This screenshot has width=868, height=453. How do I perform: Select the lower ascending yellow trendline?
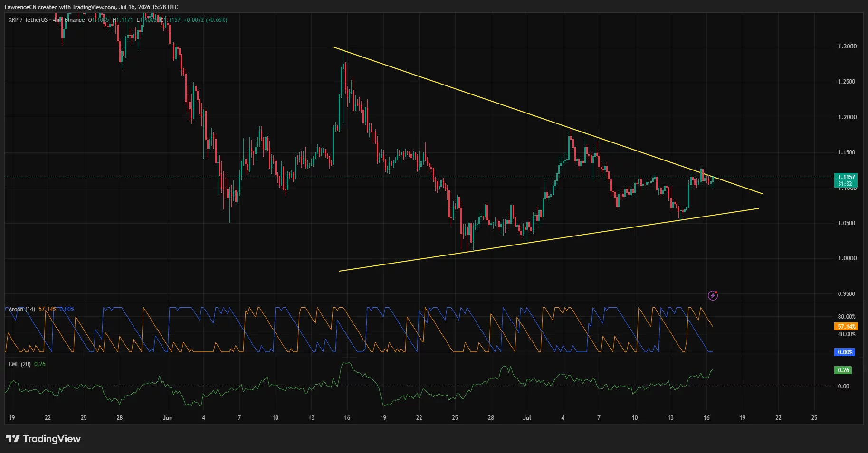549,240
